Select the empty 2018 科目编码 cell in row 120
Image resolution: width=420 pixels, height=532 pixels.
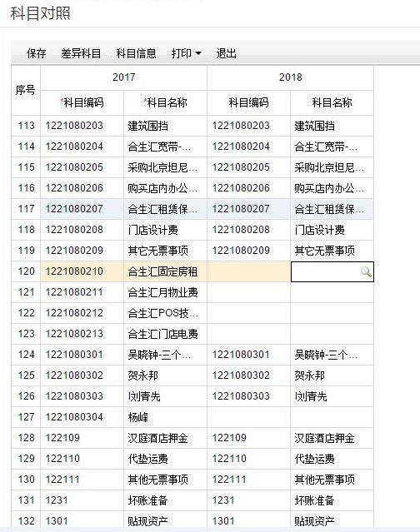[248, 271]
